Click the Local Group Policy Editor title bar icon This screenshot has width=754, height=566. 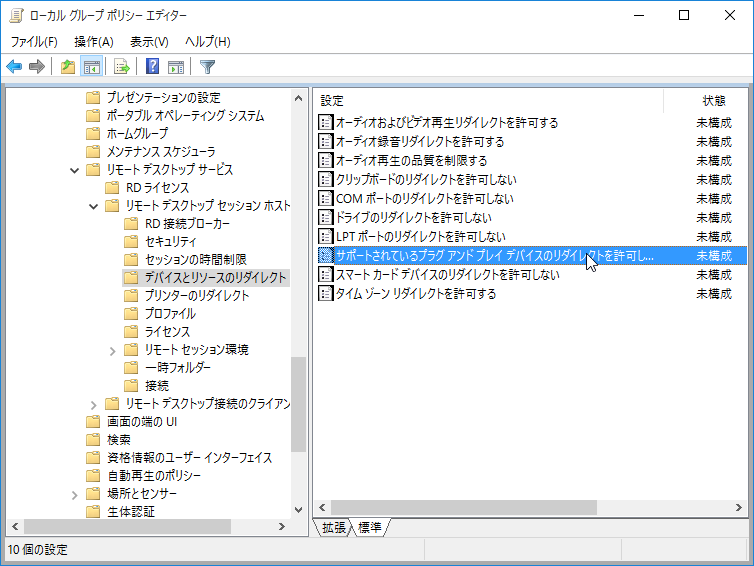coord(16,15)
